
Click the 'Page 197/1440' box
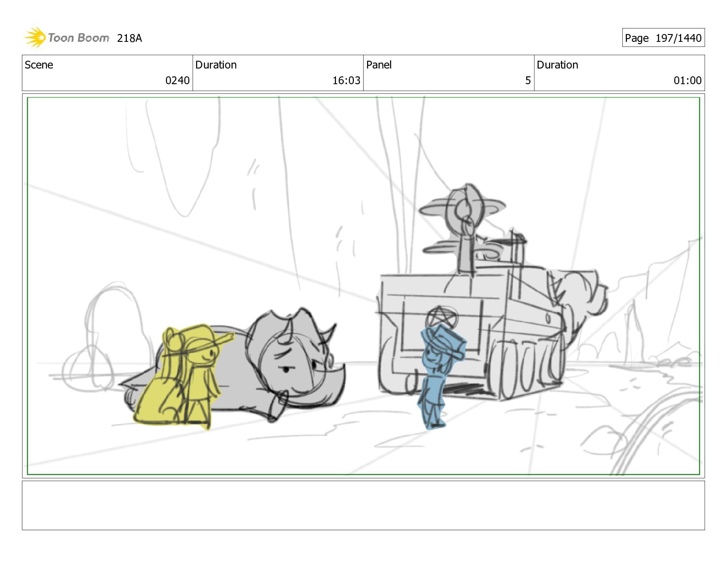[663, 38]
